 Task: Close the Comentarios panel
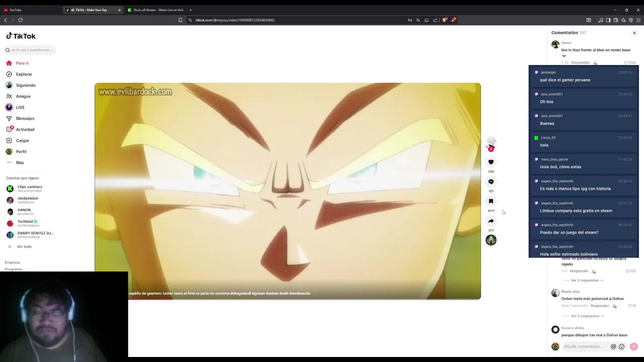[634, 33]
